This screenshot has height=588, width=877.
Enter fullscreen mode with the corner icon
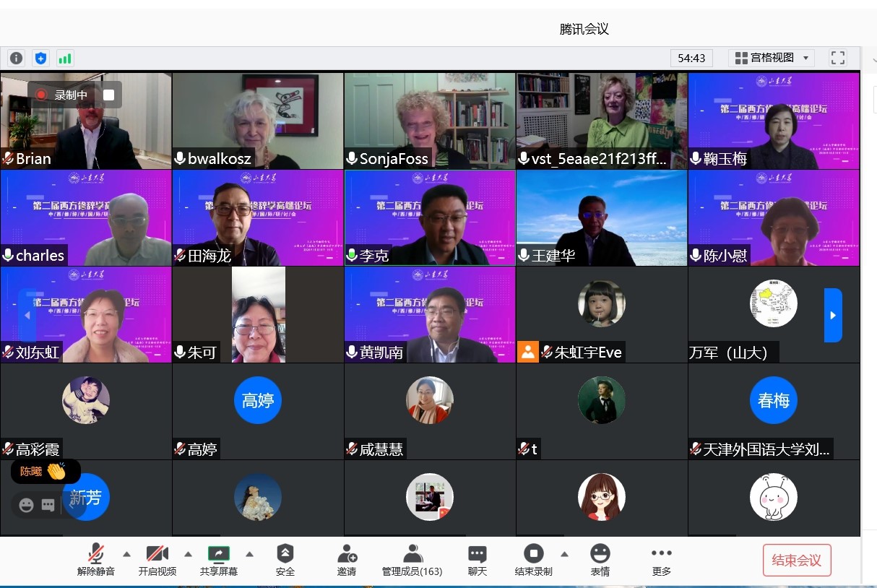(x=837, y=58)
